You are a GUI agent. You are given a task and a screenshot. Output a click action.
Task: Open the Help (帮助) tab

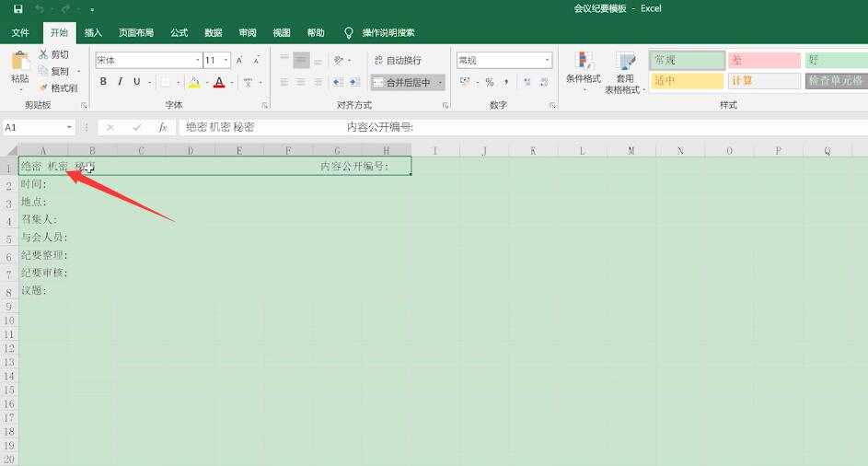[316, 32]
